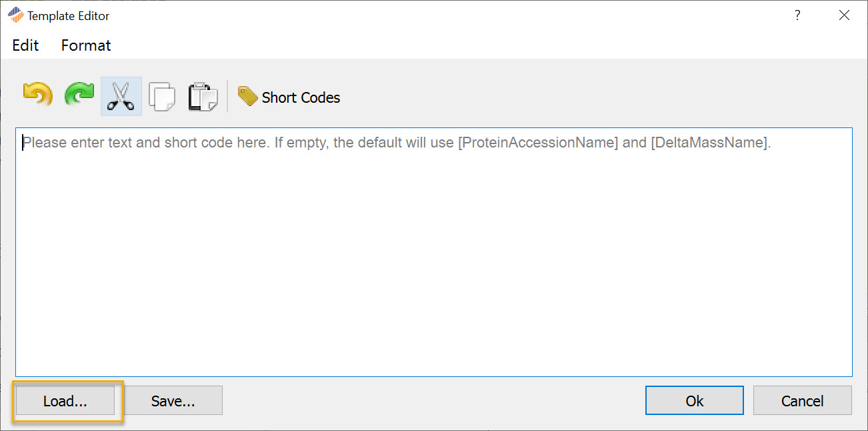The height and width of the screenshot is (431, 868).
Task: Click the Copy pages icon
Action: coord(162,97)
